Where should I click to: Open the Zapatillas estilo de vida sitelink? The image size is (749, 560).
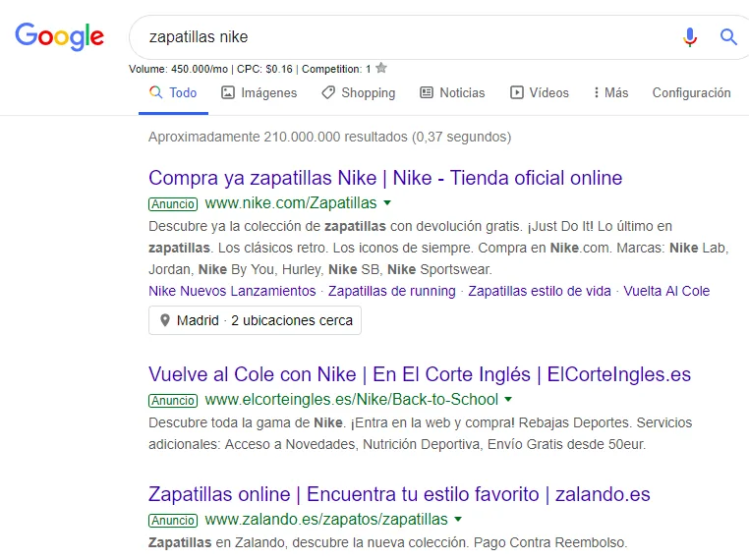tap(540, 291)
